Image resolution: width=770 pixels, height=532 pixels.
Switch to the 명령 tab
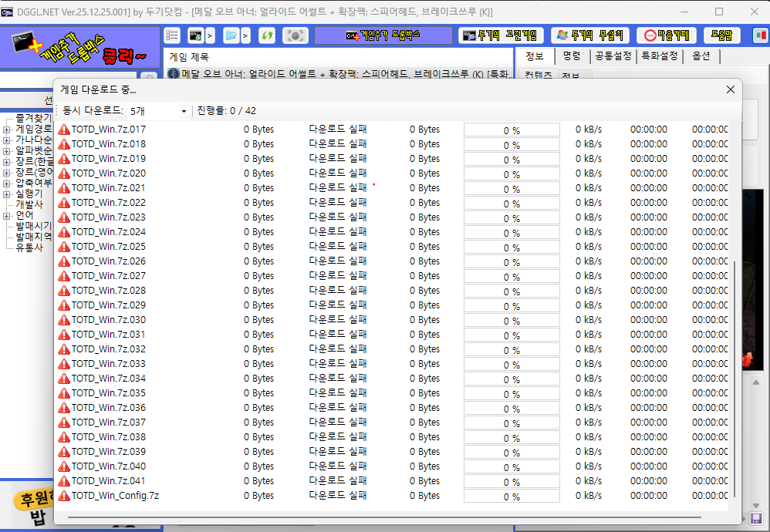[572, 56]
